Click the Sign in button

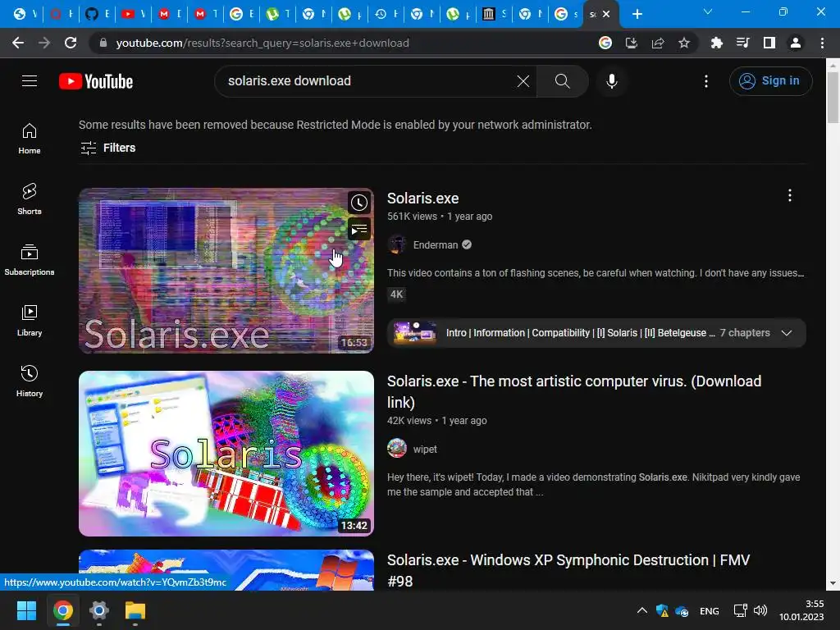click(770, 81)
